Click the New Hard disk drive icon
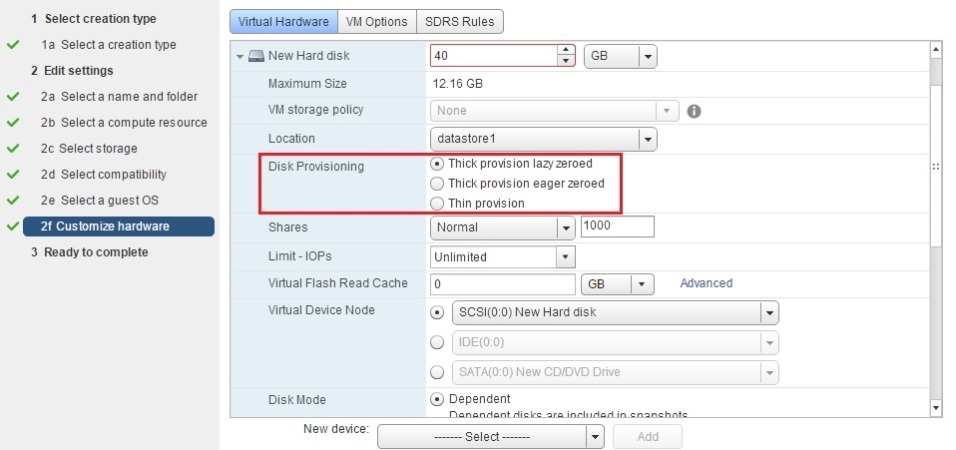This screenshot has height=450, width=956. click(256, 55)
